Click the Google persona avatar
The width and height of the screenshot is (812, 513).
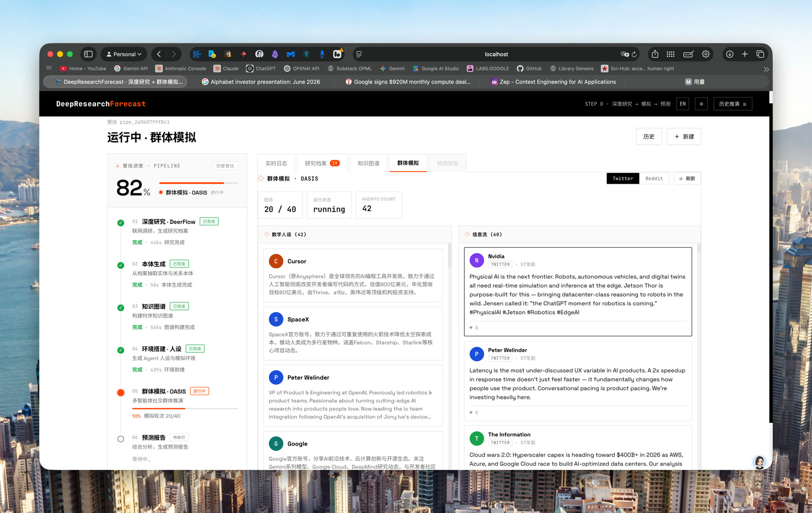click(x=276, y=443)
